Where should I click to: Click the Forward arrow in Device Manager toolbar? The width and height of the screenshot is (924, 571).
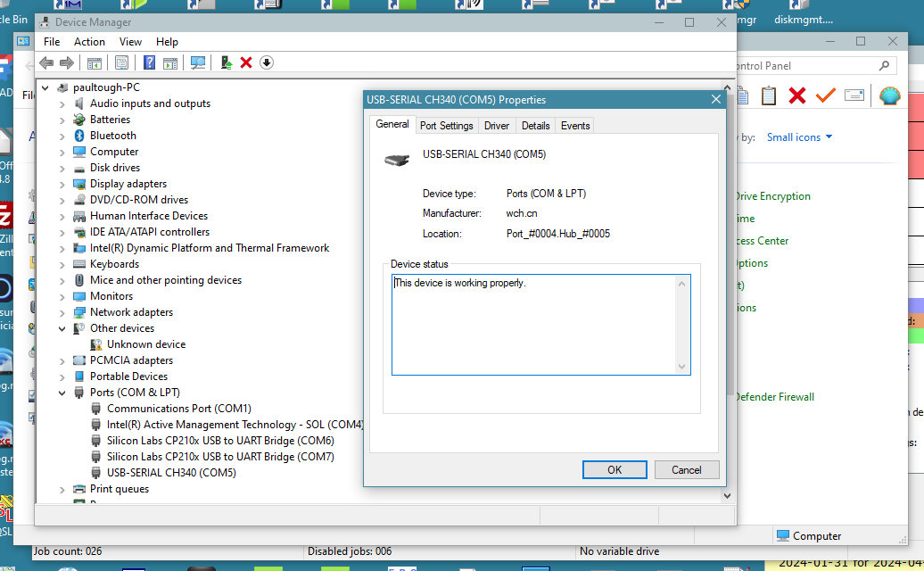(x=67, y=62)
